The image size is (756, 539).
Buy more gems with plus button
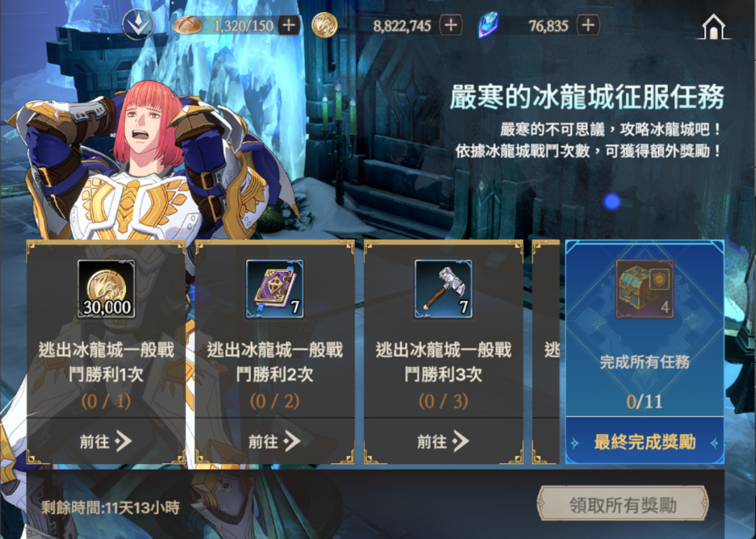(588, 25)
